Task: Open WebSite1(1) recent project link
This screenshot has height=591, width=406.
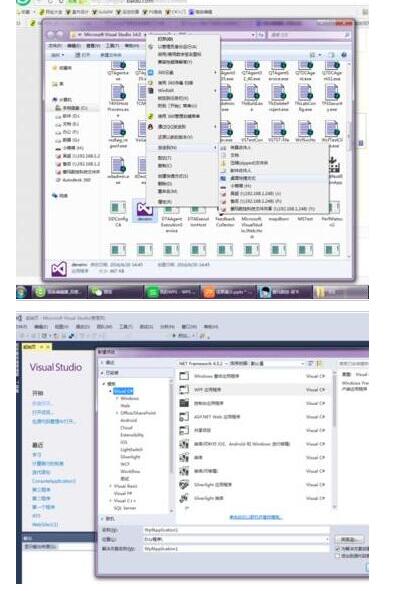Action: tap(45, 524)
